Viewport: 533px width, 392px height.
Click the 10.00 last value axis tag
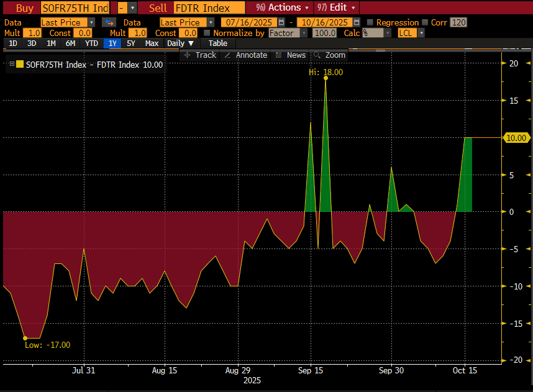pos(516,138)
